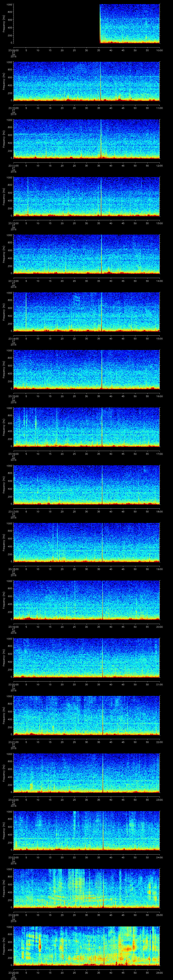Click the 35-second tick label under the 23:09:00 panel
The height and width of the screenshot is (980, 173).
tap(98, 50)
